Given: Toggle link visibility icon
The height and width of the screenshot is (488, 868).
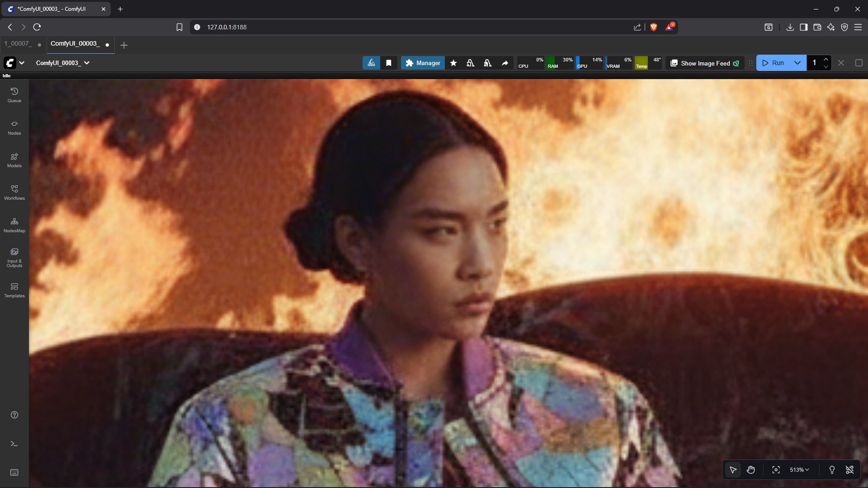Looking at the screenshot, I should 849,470.
